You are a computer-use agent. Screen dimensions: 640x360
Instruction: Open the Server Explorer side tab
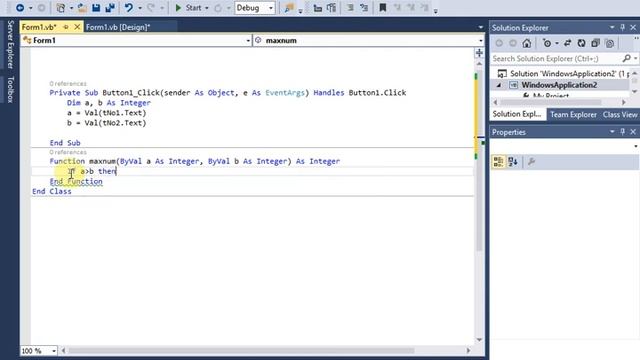10,44
